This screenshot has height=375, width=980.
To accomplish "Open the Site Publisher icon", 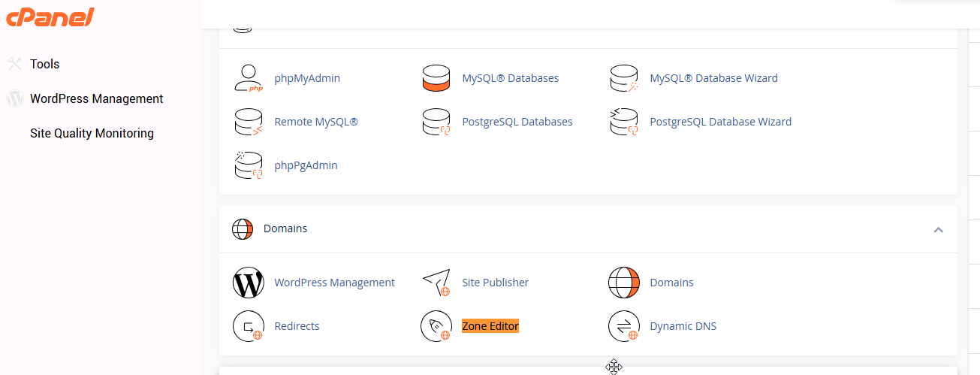I will click(x=436, y=283).
